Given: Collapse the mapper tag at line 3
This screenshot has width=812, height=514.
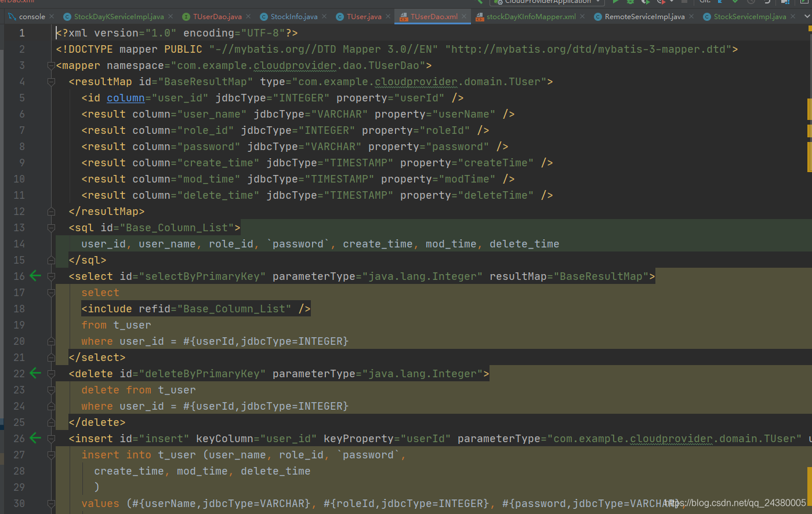Looking at the screenshot, I should [x=51, y=65].
